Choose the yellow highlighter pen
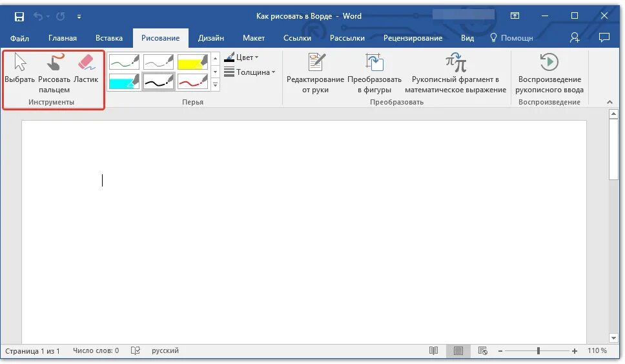The image size is (625, 364). 192,62
